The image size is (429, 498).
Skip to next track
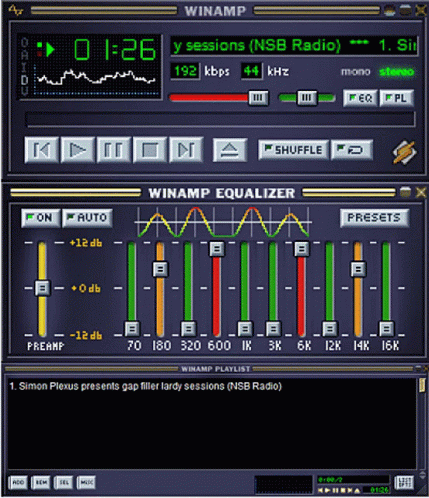(x=186, y=150)
